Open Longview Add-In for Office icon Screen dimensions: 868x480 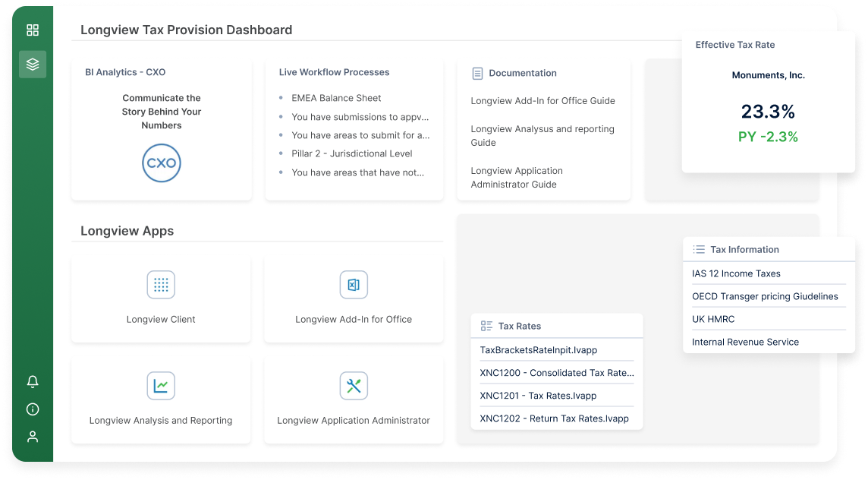pos(354,285)
